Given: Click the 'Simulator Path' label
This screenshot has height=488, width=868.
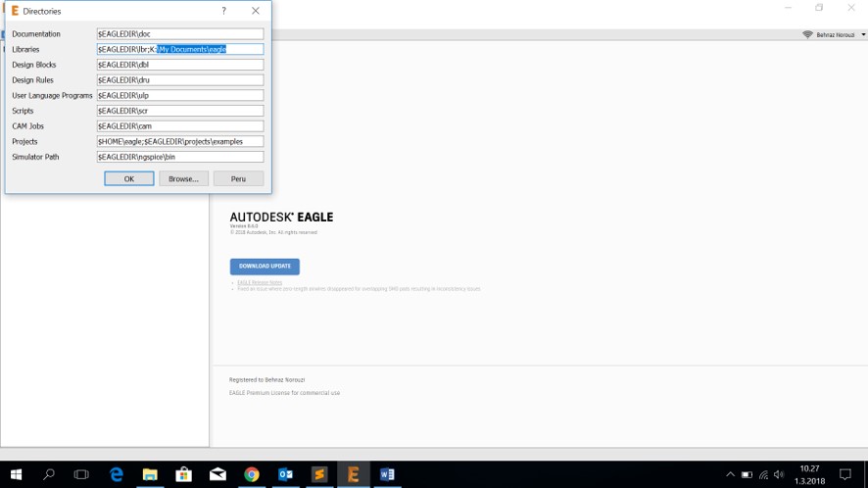Looking at the screenshot, I should coord(35,157).
